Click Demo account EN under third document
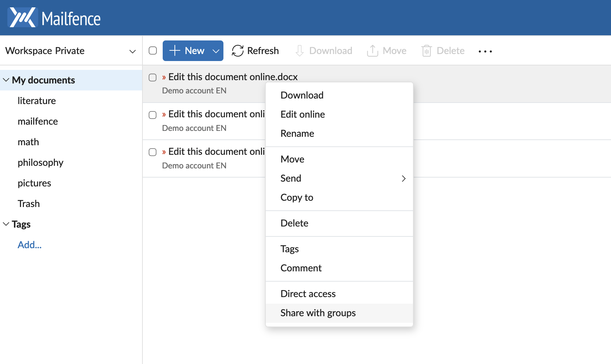The width and height of the screenshot is (611, 364). [x=194, y=165]
